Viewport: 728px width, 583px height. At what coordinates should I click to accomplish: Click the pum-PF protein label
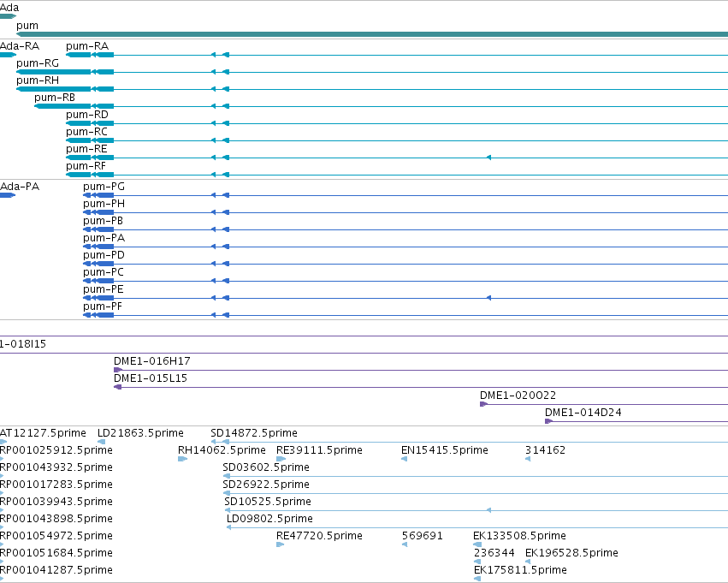click(x=103, y=307)
